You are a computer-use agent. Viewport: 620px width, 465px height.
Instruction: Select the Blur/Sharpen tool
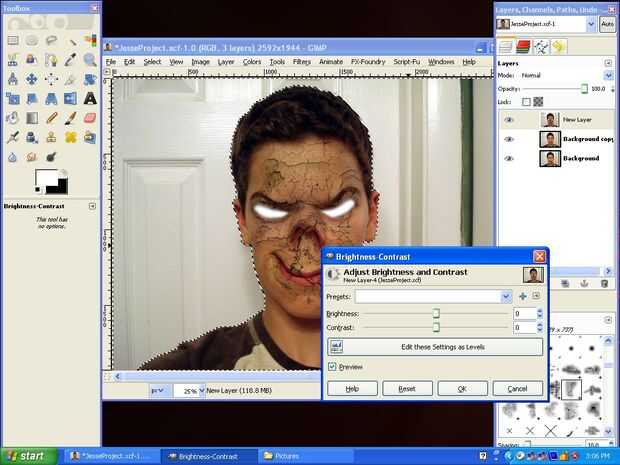(13, 157)
